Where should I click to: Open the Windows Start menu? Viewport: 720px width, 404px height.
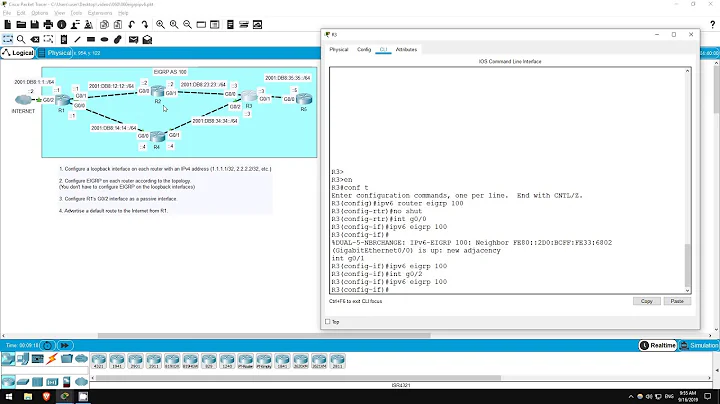pyautogui.click(x=9, y=396)
